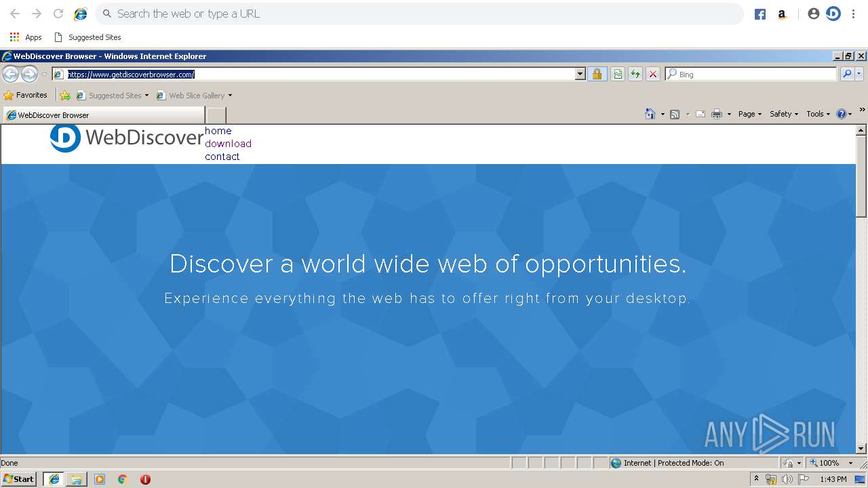Click the red X Stop button
Image resolution: width=868 pixels, height=488 pixels.
[653, 75]
